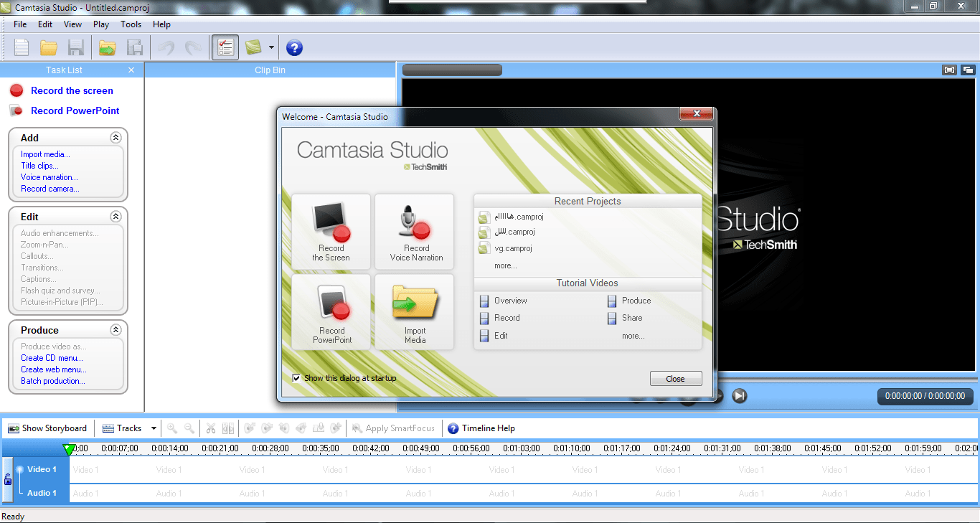This screenshot has width=980, height=523.
Task: Open the Create CD menu... link
Action: (52, 358)
